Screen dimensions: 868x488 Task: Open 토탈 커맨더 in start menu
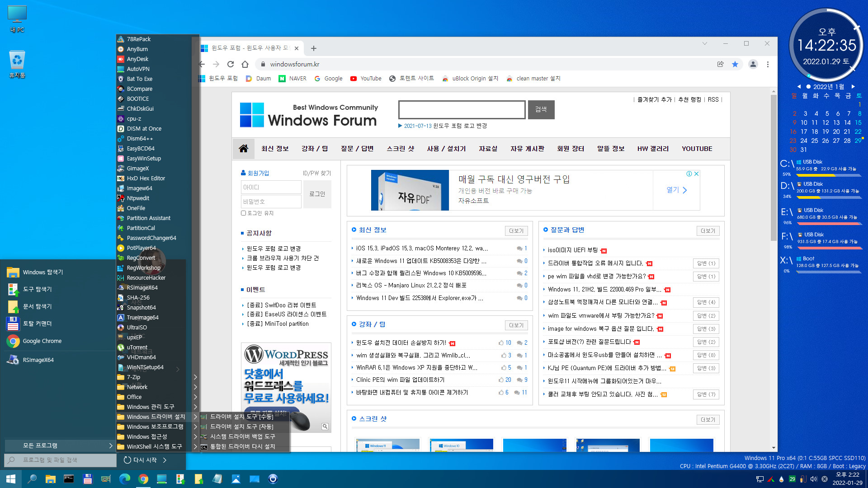click(x=37, y=324)
